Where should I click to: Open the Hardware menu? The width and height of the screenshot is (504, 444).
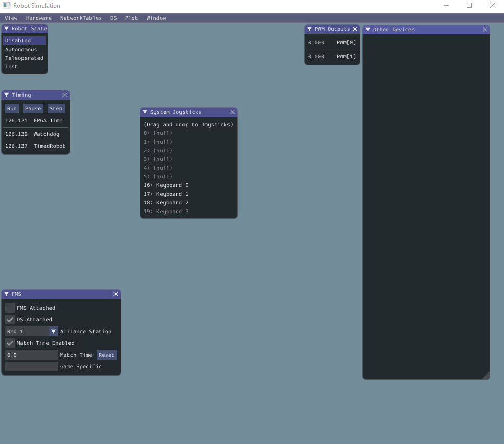38,18
